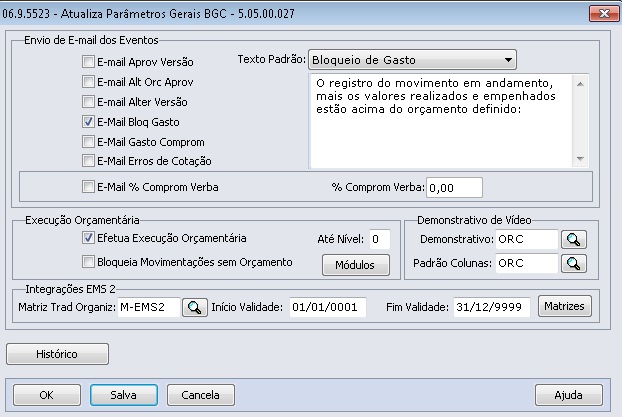Screen dimensions: 622x417
Task: Click the Início Validade date field
Action: 328,307
